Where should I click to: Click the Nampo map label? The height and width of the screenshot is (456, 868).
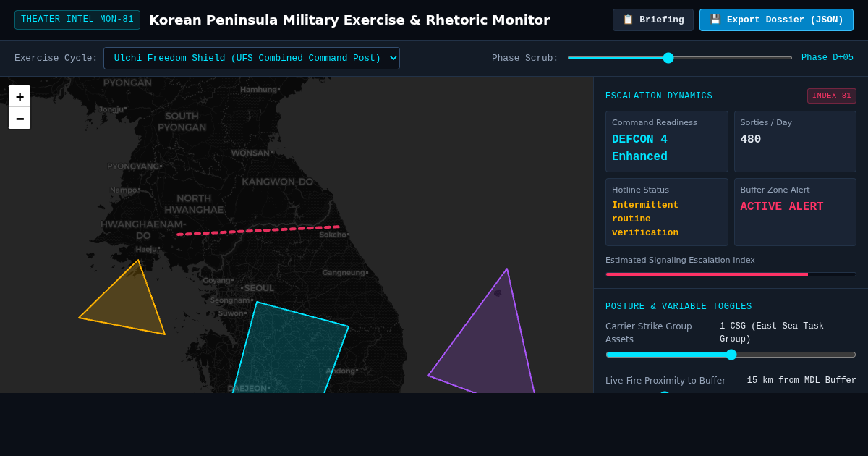click(123, 190)
